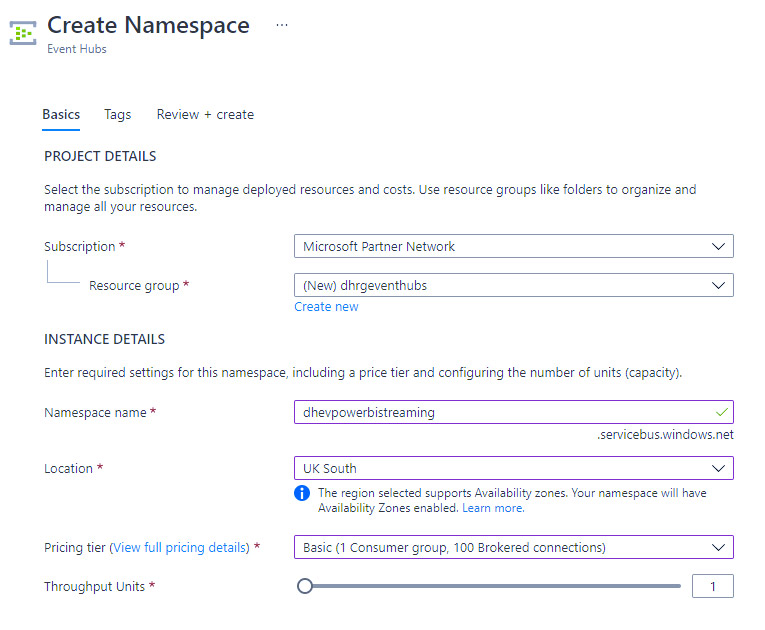This screenshot has width=765, height=630.
Task: Expand the Resource group dropdown
Action: [x=514, y=285]
